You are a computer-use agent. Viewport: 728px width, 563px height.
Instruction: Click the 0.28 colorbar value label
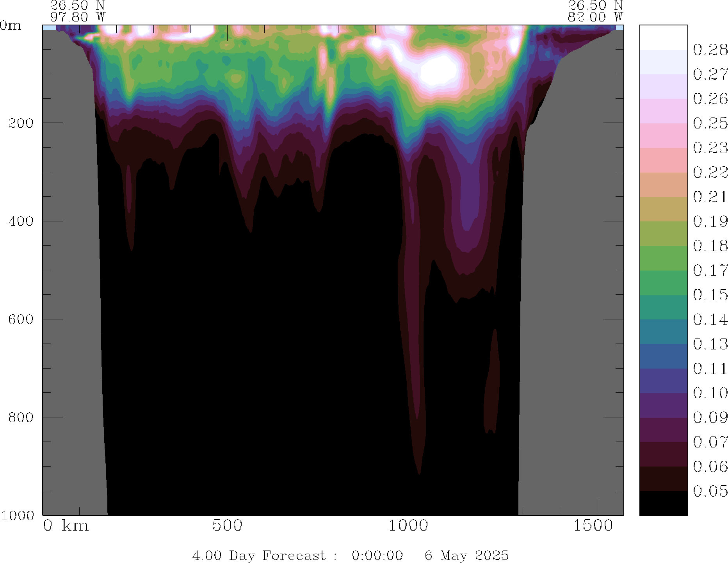click(710, 50)
